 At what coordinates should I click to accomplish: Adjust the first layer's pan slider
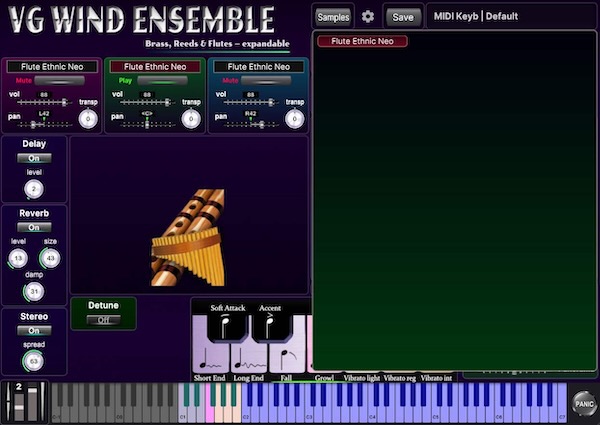44,125
